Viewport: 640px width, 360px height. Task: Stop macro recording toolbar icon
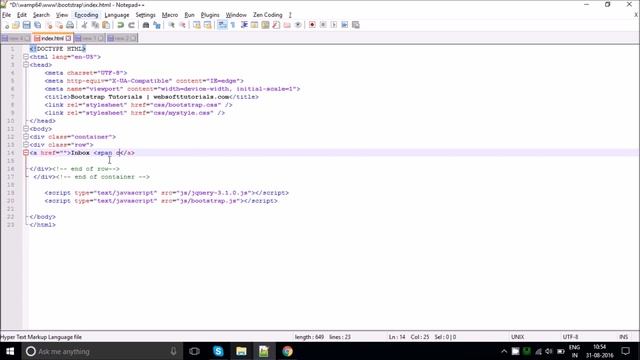point(323,25)
